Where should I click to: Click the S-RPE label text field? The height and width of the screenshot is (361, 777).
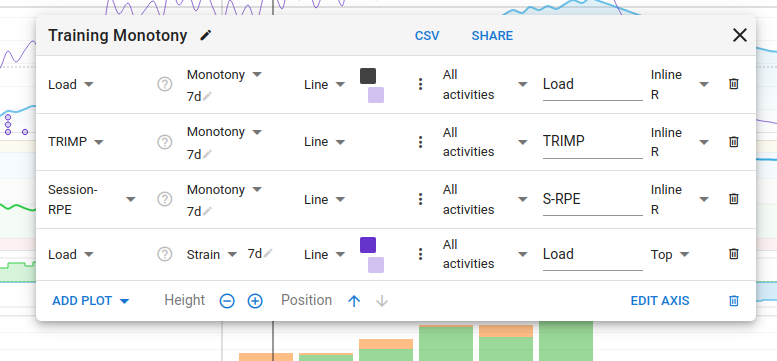coord(593,199)
